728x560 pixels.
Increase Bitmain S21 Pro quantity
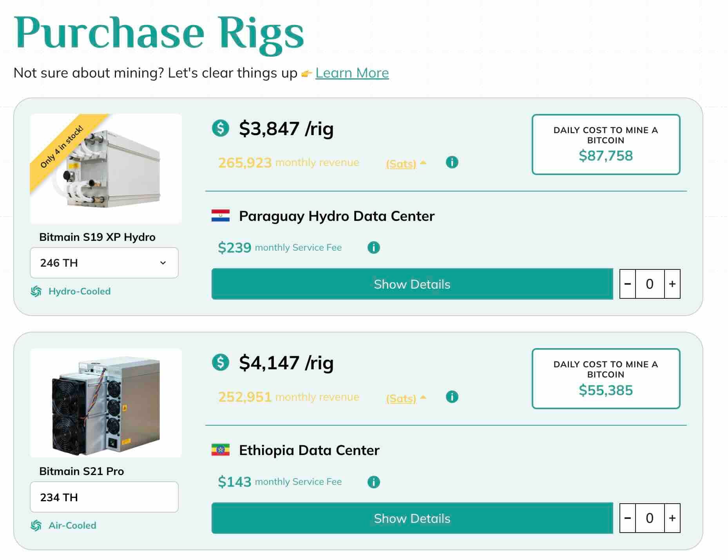(x=672, y=518)
